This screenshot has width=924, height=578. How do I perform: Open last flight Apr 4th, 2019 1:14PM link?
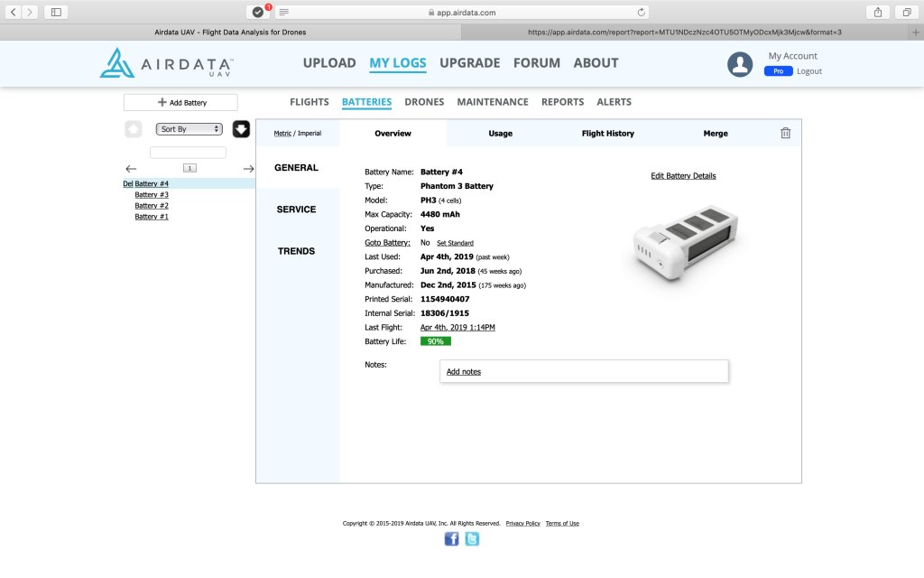coord(457,327)
